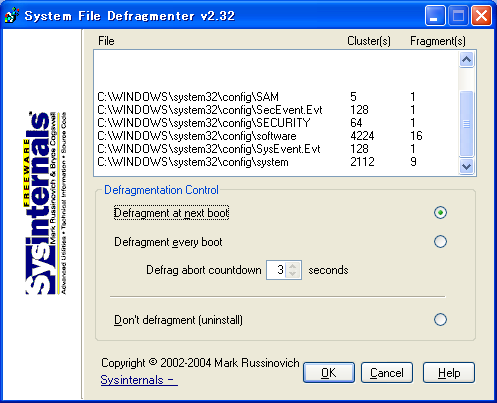Click the OK button
The width and height of the screenshot is (497, 403).
(329, 373)
